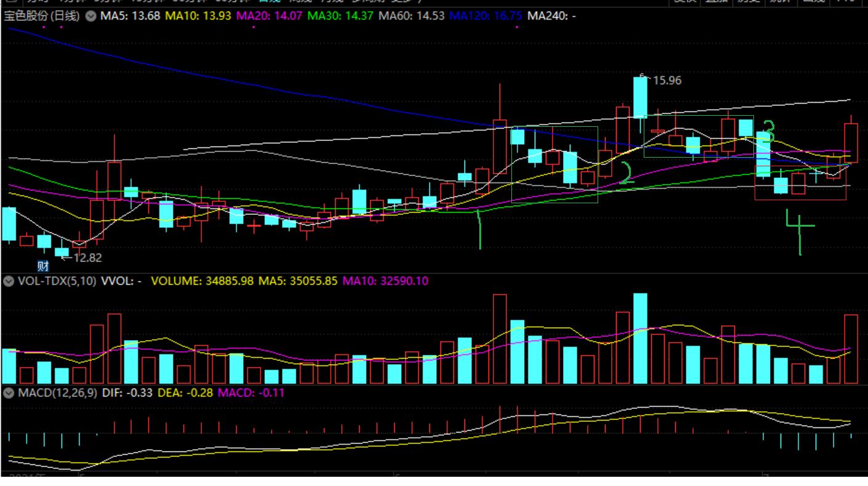
Task: Open the main chart MA indicator dropdown arrow
Action: 91,15
